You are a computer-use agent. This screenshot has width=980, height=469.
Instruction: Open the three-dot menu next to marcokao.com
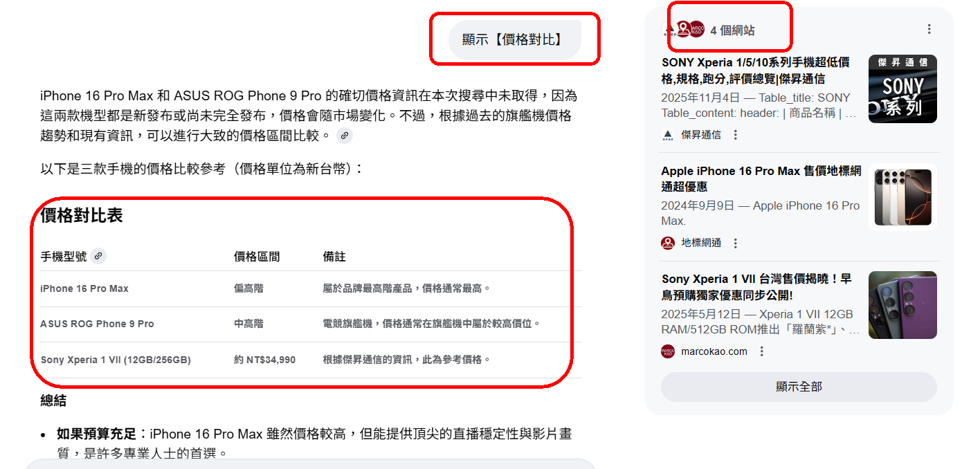[762, 351]
